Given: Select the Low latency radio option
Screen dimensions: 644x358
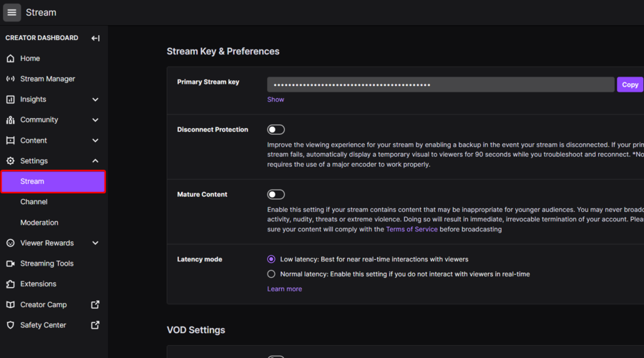Looking at the screenshot, I should (x=271, y=259).
